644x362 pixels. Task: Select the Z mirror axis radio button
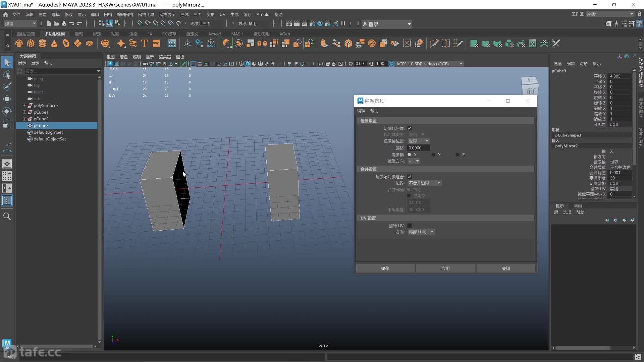(458, 155)
